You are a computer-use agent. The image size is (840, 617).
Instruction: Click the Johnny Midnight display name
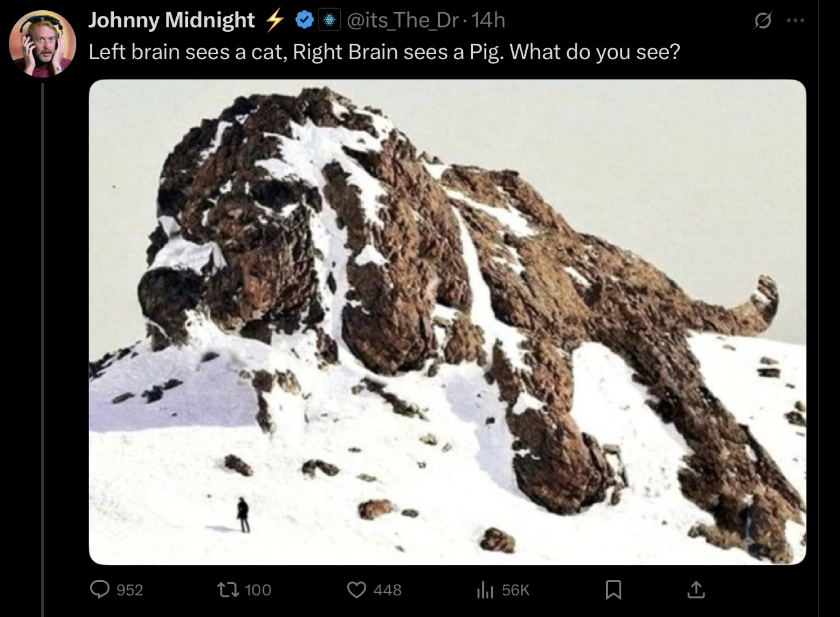coord(172,20)
